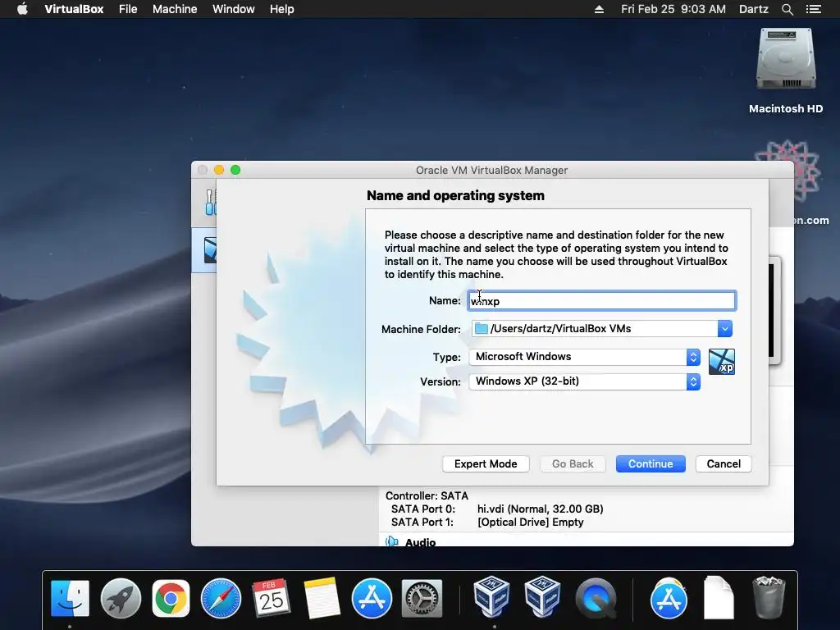Viewport: 840px width, 630px height.
Task: Click the running VirtualBox cube icon in Dock
Action: coord(491,597)
